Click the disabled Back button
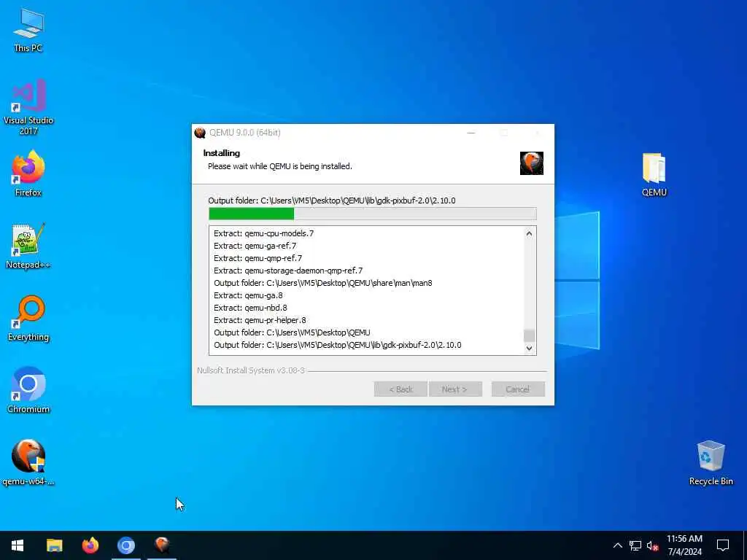The height and width of the screenshot is (560, 747). (x=400, y=389)
